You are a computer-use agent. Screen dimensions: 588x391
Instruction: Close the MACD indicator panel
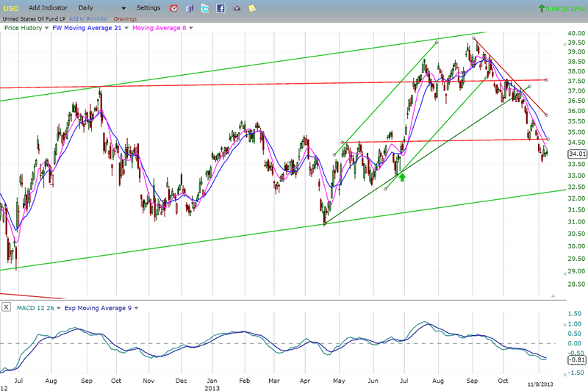coord(6,307)
